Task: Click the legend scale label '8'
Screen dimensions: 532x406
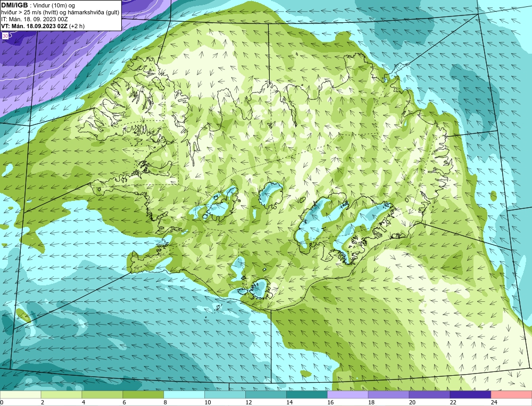Action: point(165,402)
